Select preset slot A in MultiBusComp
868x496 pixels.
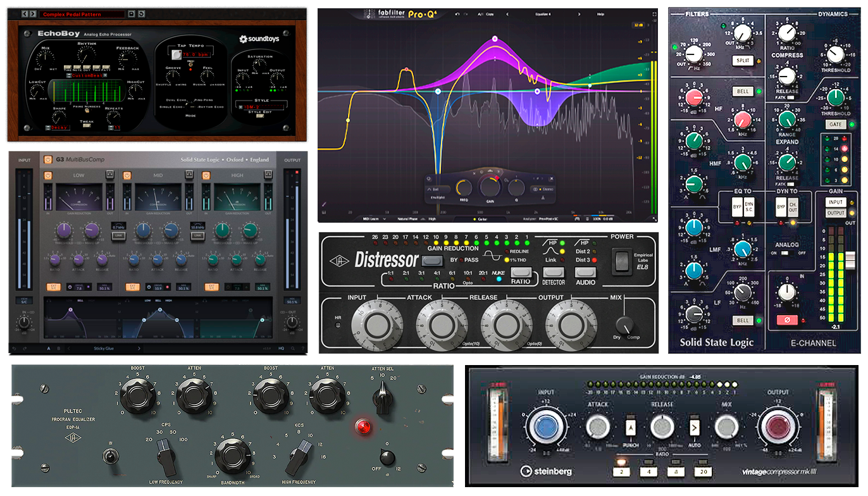[x=48, y=348]
